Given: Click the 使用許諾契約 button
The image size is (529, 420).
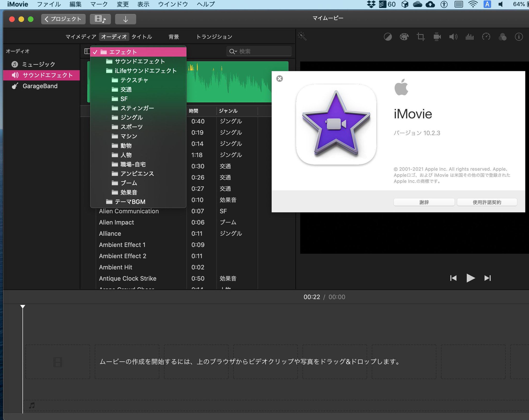Looking at the screenshot, I should click(487, 202).
